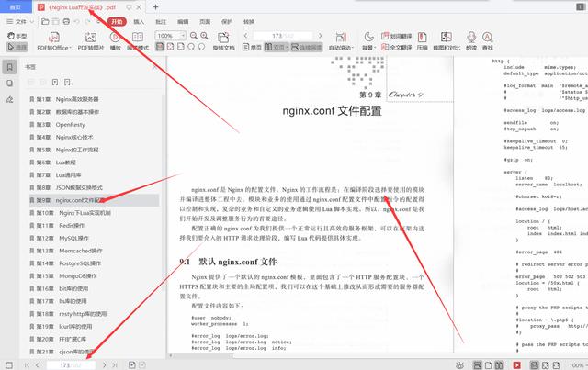
Task: Click the page number field in toolbar
Action: click(283, 36)
